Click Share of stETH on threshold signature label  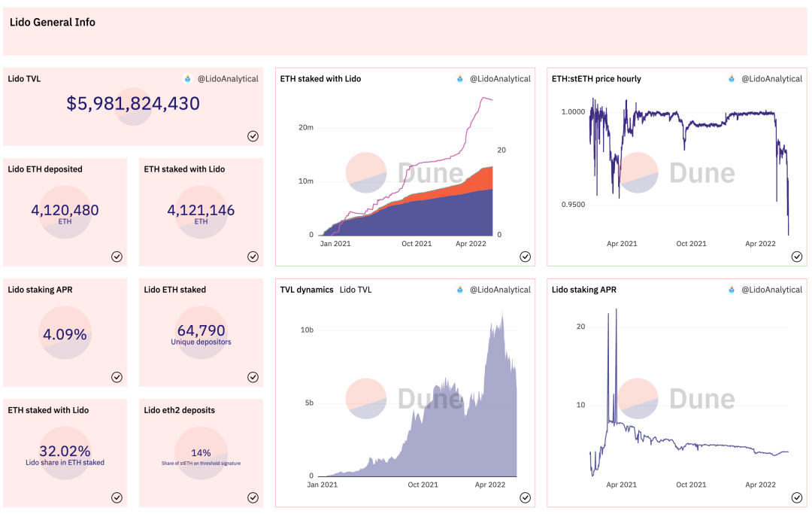pyautogui.click(x=201, y=464)
